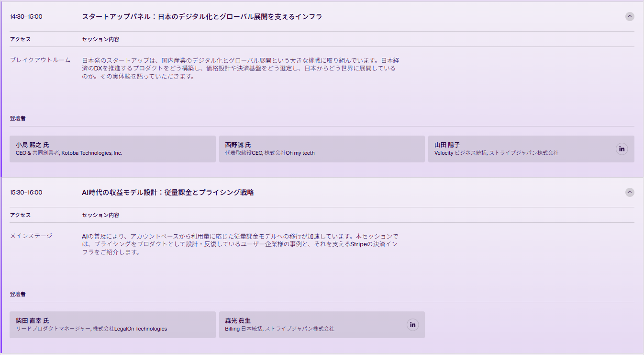644x355 pixels.
Task: Click the アクセス heading in 15:30–16:00 session
Action: (20, 215)
